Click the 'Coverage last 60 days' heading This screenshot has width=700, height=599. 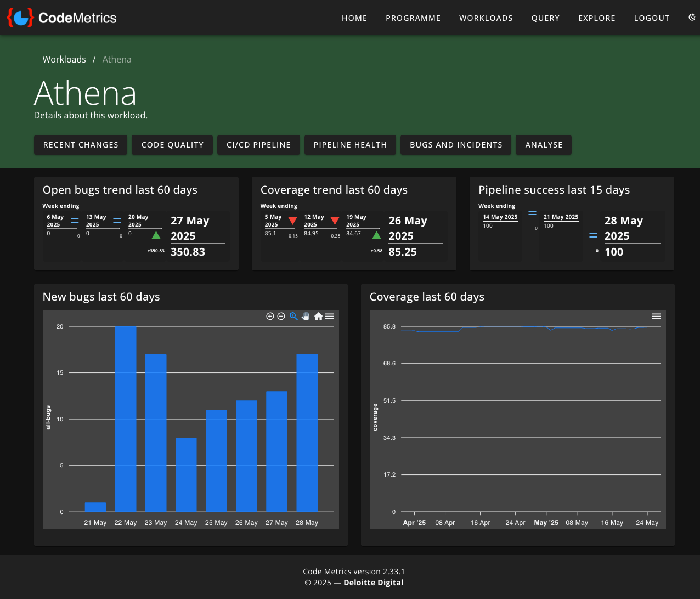click(x=427, y=297)
